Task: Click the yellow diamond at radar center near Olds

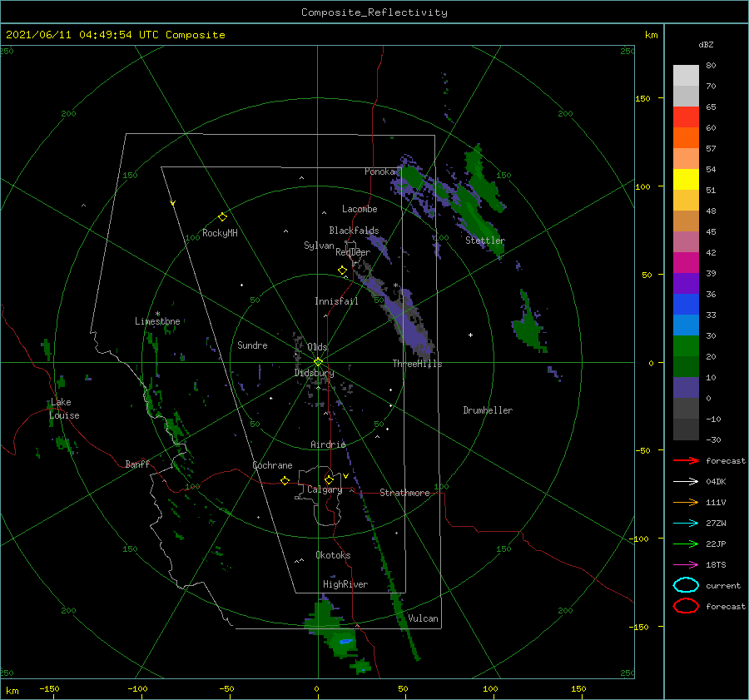Action: pos(318,362)
